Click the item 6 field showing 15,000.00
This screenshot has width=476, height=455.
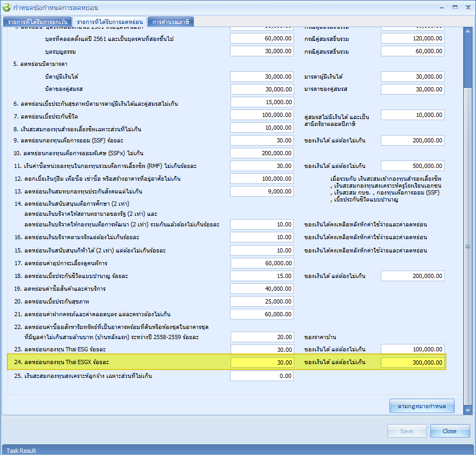point(262,102)
